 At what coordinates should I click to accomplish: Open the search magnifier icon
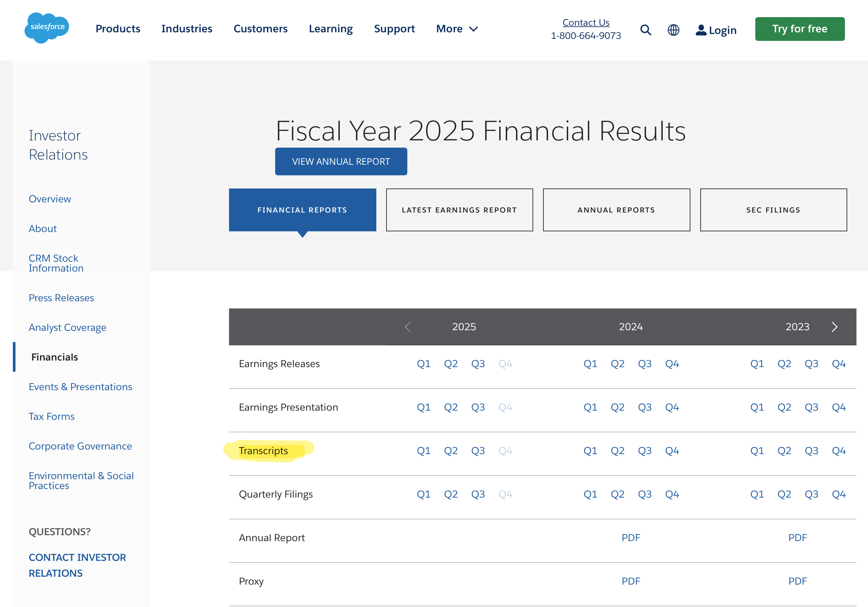645,30
